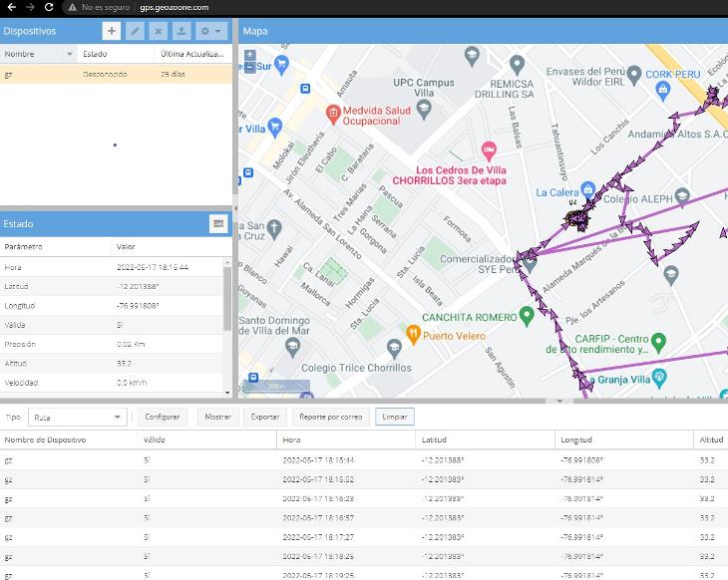Image resolution: width=728 pixels, height=580 pixels.
Task: Zoom out on the map
Action: coord(249,68)
